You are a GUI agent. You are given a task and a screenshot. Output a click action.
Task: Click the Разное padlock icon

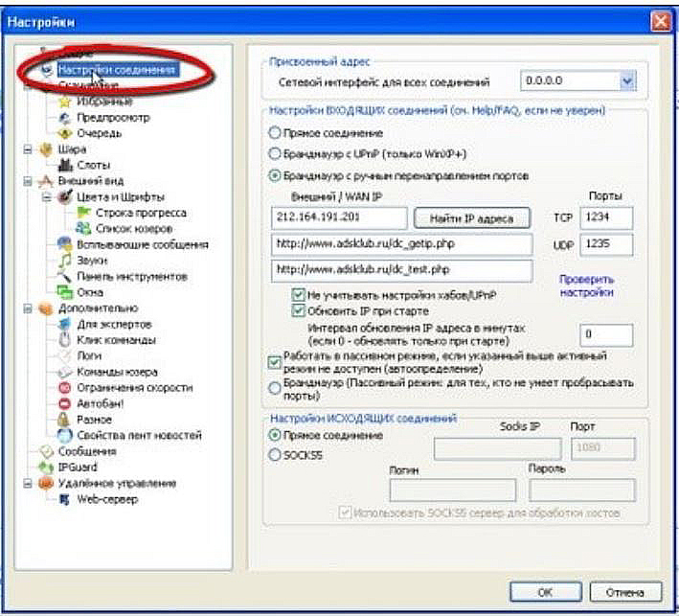click(66, 419)
